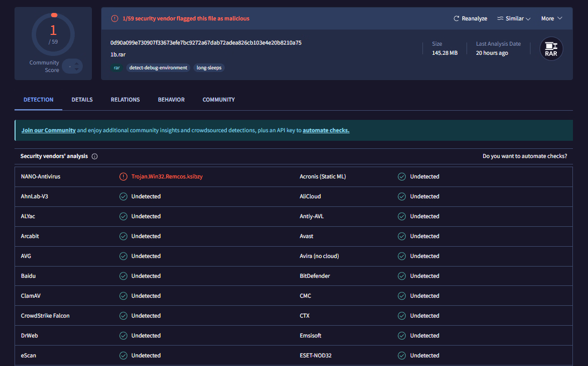588x366 pixels.
Task: Expand the Similar dropdown
Action: (x=514, y=18)
